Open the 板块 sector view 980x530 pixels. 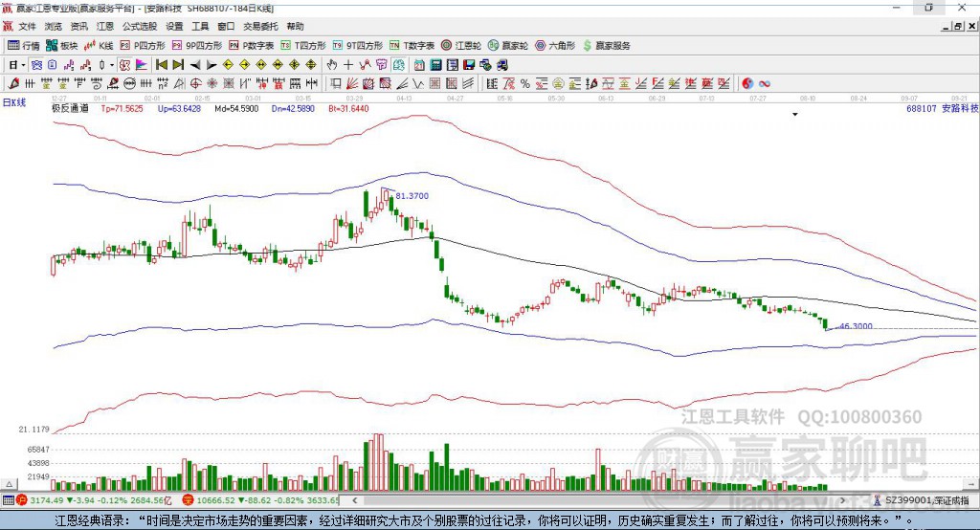(x=62, y=46)
